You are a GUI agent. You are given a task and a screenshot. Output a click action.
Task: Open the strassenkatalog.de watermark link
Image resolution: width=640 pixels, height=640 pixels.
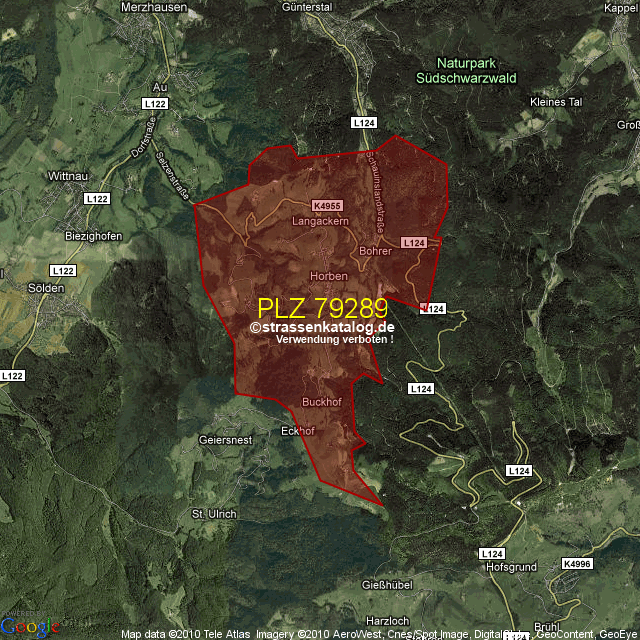322,327
